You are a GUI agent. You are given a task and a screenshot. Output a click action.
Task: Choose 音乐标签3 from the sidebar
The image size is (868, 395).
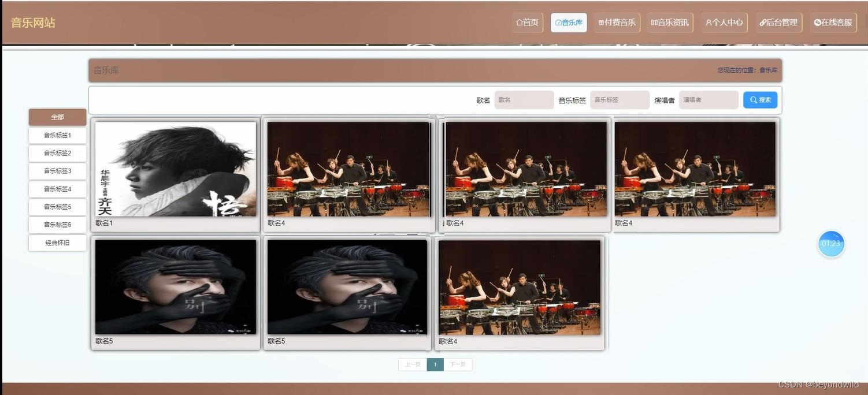[57, 171]
